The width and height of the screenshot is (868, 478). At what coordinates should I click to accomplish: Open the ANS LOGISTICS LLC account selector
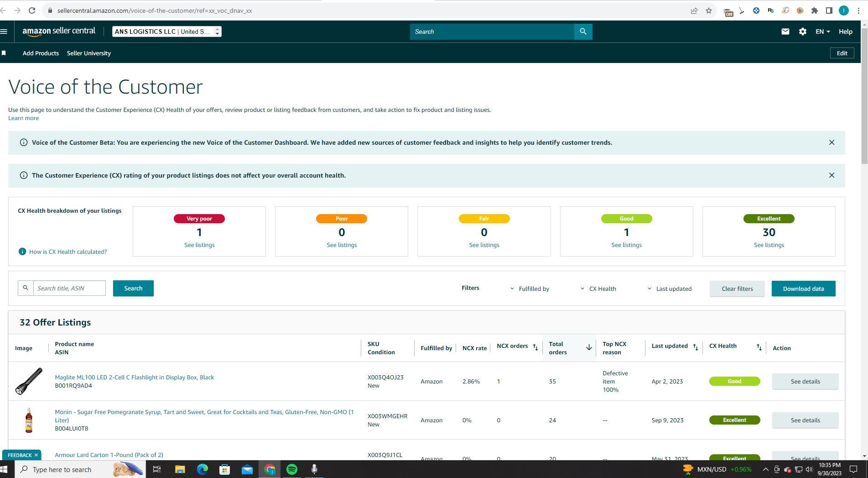[x=167, y=32]
